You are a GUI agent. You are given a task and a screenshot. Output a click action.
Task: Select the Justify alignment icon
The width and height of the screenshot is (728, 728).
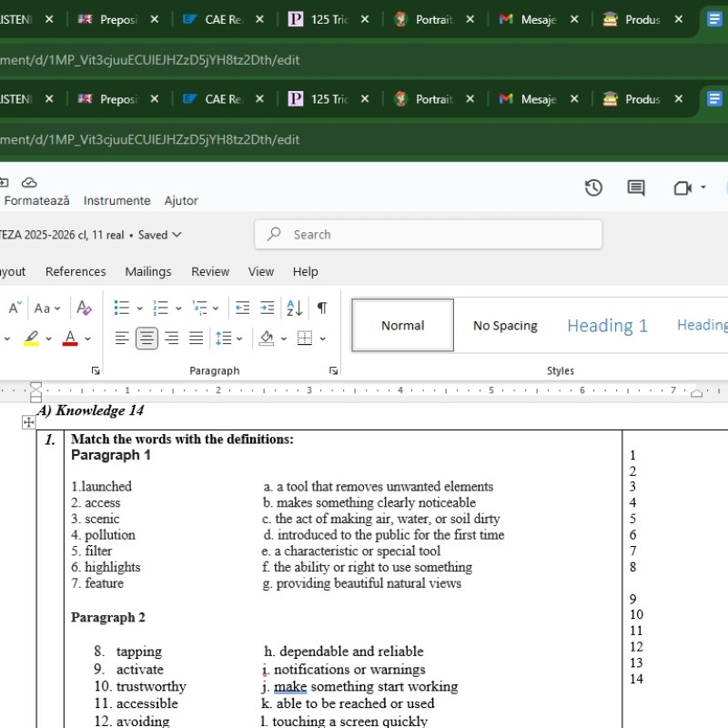pos(196,339)
